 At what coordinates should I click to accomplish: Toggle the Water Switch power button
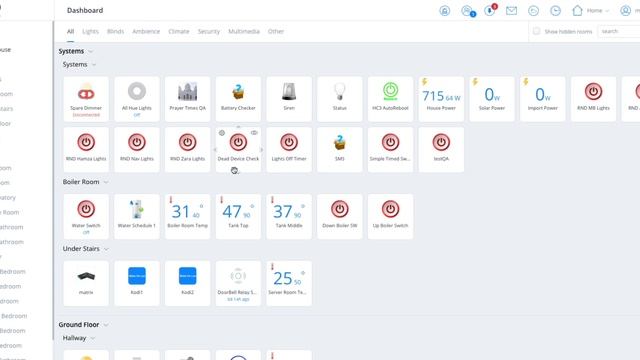[86, 209]
